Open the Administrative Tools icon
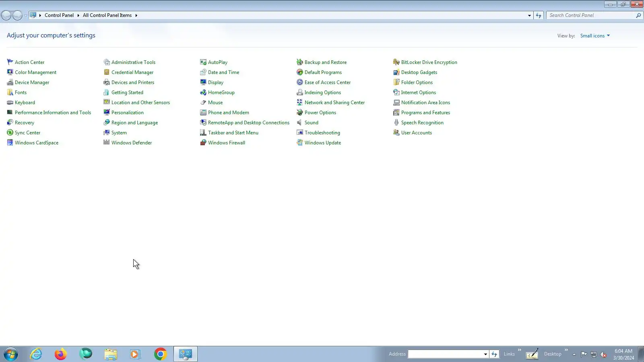The width and height of the screenshot is (644, 362). point(107,62)
